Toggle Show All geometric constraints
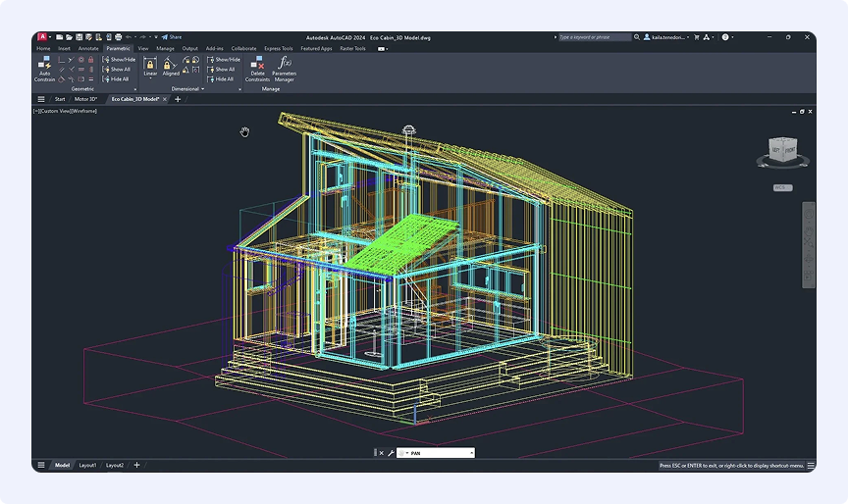Screen dimensions: 848x504 coord(117,70)
